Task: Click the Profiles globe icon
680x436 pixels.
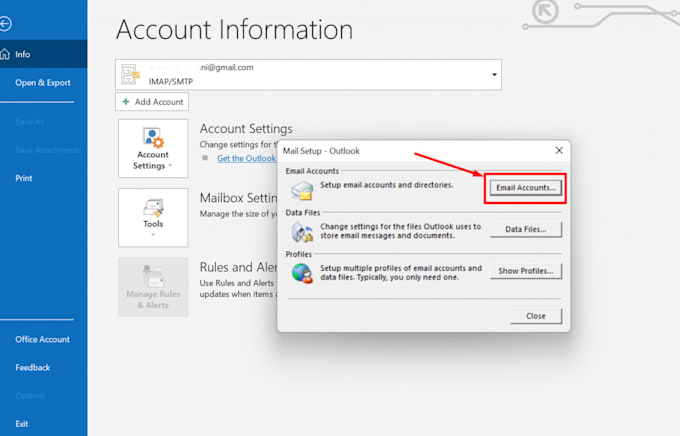Action: point(302,273)
